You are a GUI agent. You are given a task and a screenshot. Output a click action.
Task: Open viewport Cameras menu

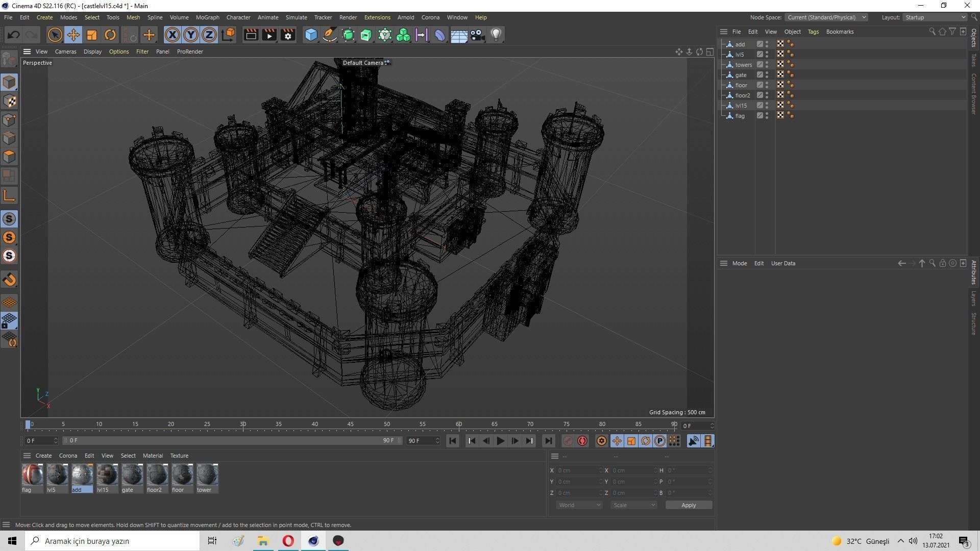[x=65, y=52]
